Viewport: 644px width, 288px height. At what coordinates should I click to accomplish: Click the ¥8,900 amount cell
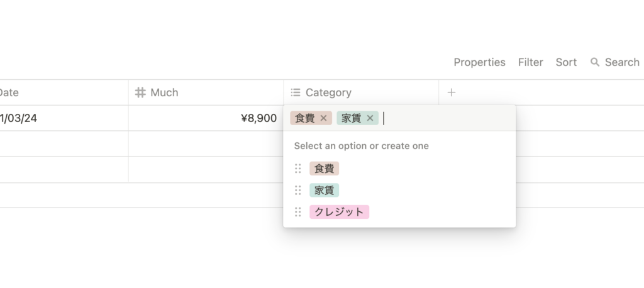click(206, 118)
